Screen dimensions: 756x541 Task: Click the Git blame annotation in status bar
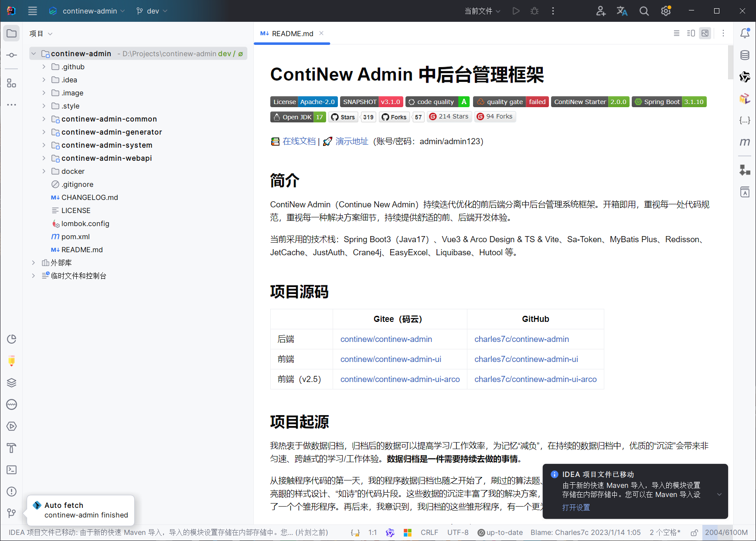[586, 532]
